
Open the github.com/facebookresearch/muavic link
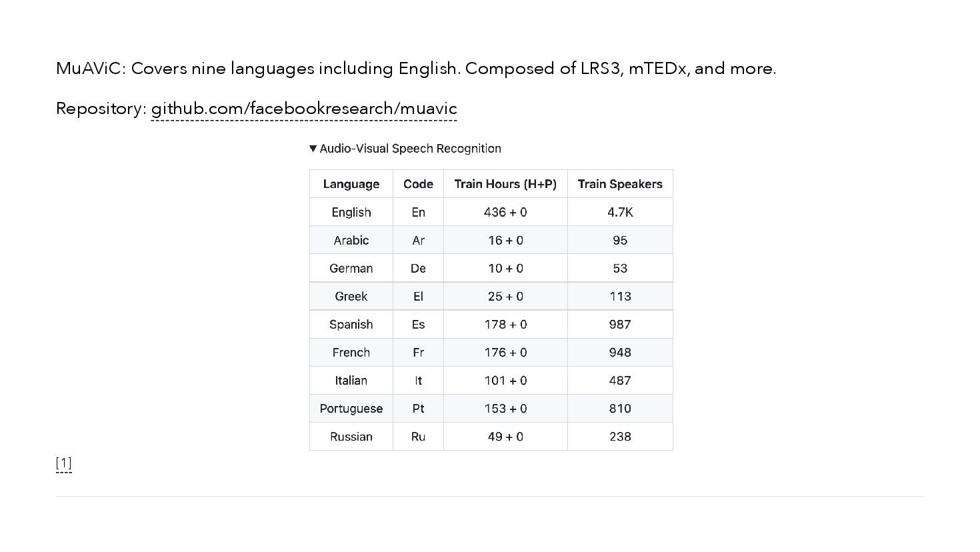(x=304, y=109)
